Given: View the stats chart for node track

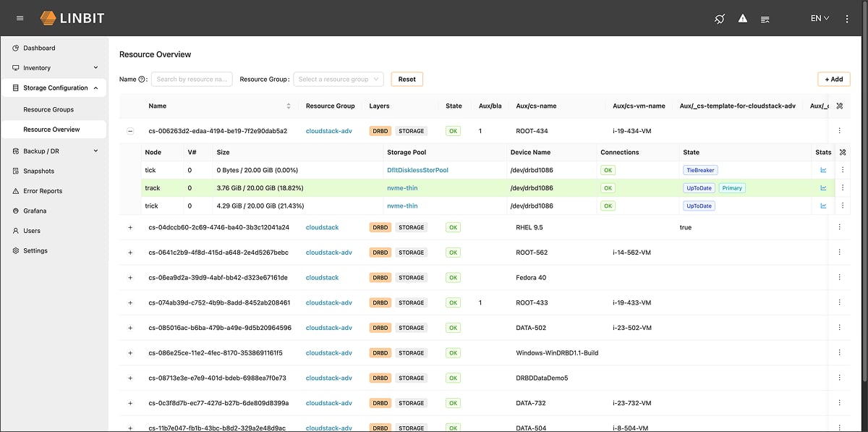Looking at the screenshot, I should coord(824,187).
